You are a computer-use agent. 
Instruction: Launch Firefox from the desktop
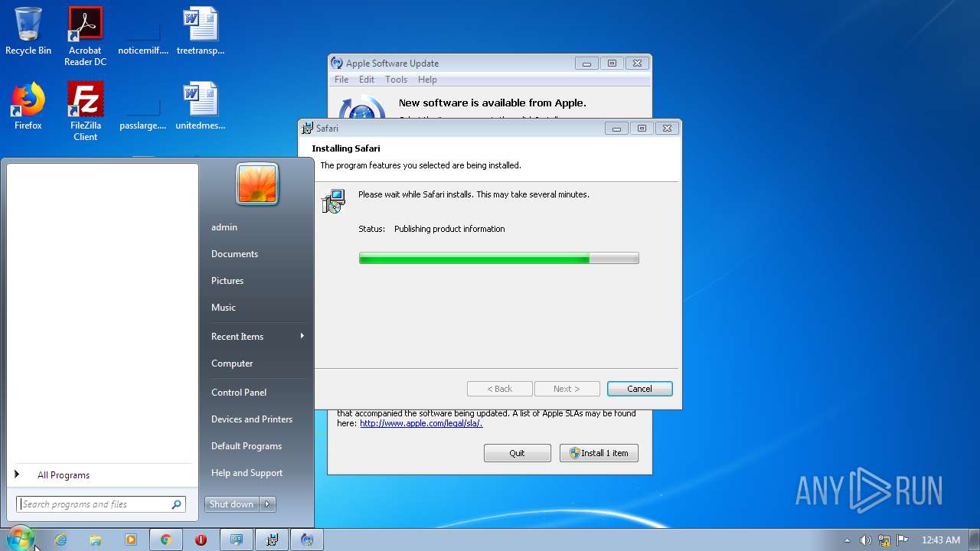28,106
